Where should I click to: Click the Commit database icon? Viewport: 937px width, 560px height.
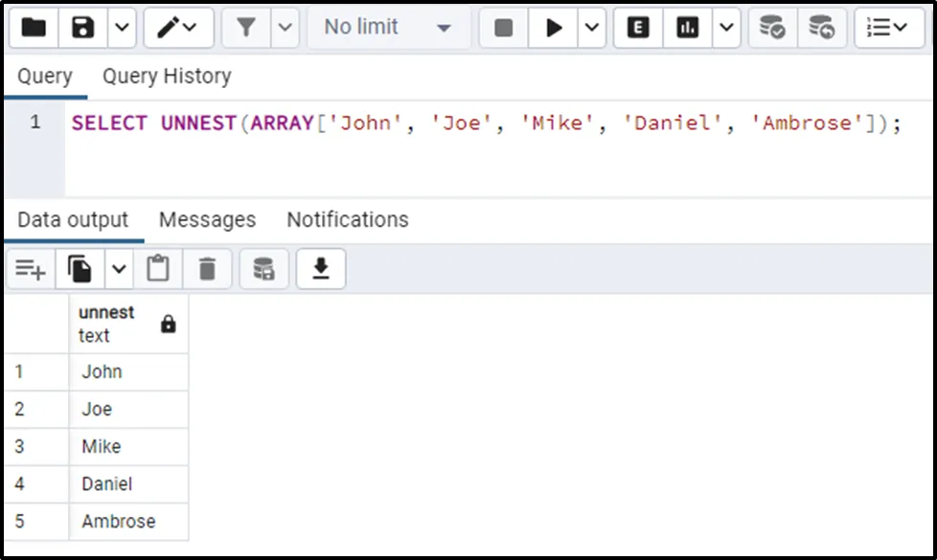click(772, 28)
